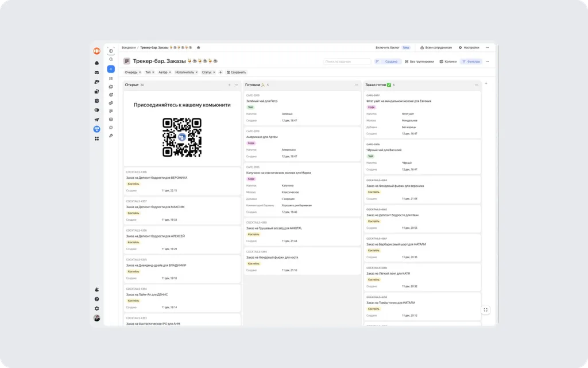This screenshot has height=368, width=588.
Task: Open the pen tool icon in sidebar
Action: point(111,136)
